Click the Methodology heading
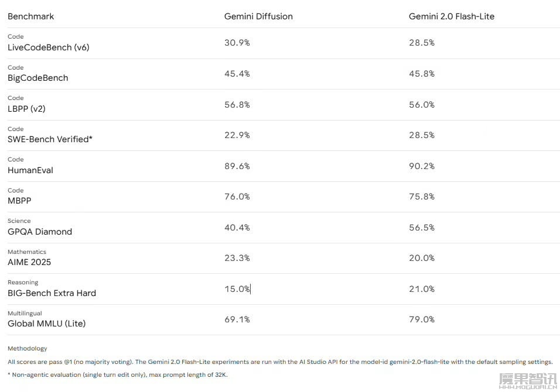This screenshot has width=560, height=392. tap(28, 349)
